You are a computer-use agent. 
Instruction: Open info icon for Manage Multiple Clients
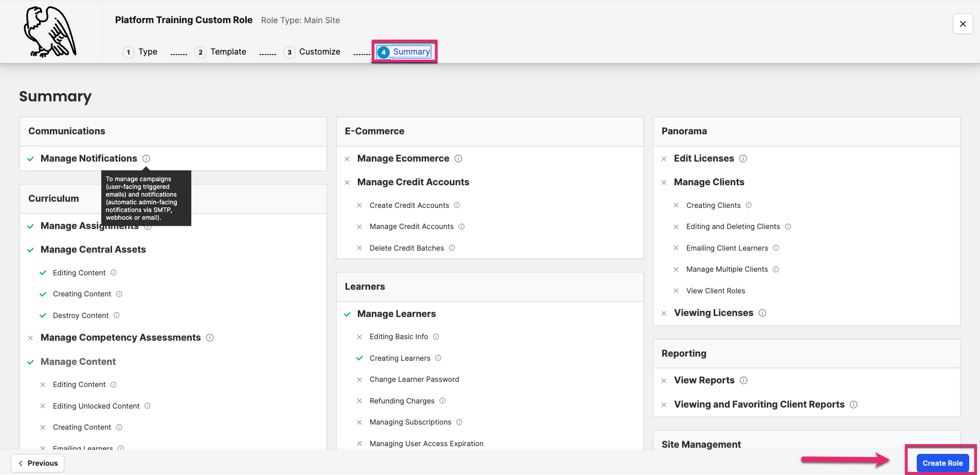pos(775,269)
